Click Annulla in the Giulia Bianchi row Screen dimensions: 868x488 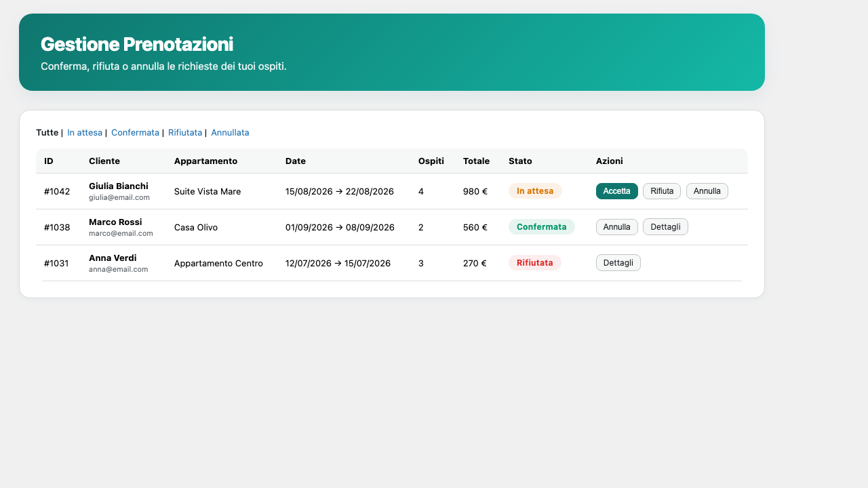tap(707, 191)
